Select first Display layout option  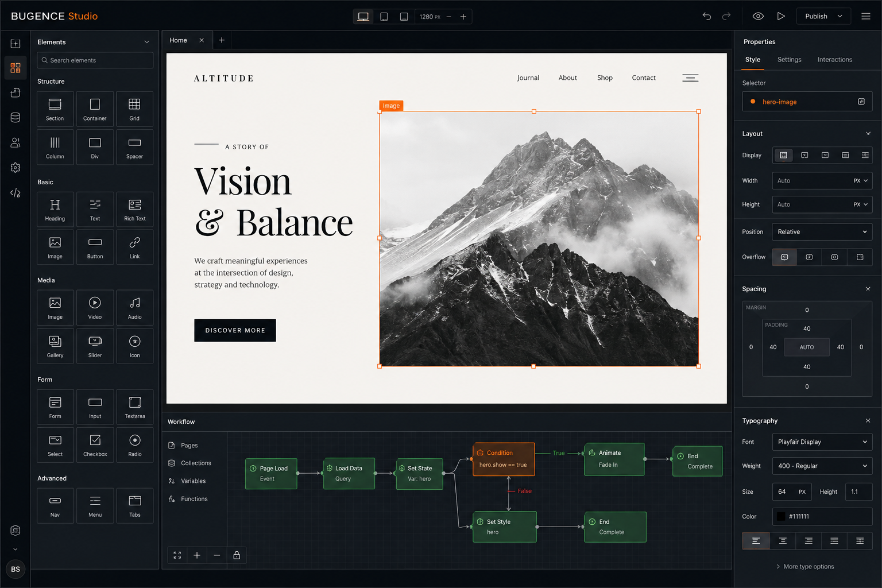pyautogui.click(x=783, y=155)
